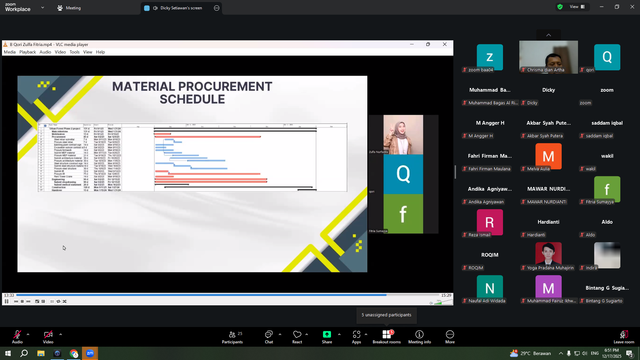Select the zoom baa04 participant tile
Image resolution: width=640 pixels, height=360 pixels.
tap(489, 57)
